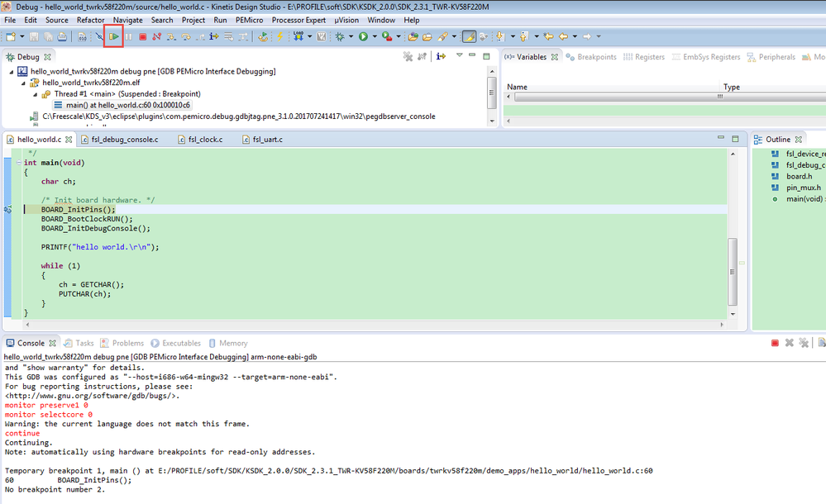Toggle Instruction Stepping Mode in main toolbar
The height and width of the screenshot is (504, 826).
(x=214, y=36)
